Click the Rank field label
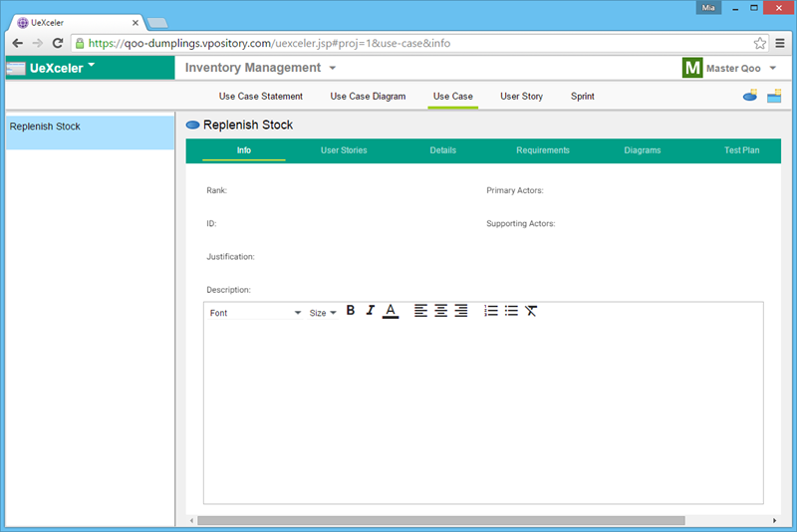Viewport: 797px width, 532px height. [216, 190]
